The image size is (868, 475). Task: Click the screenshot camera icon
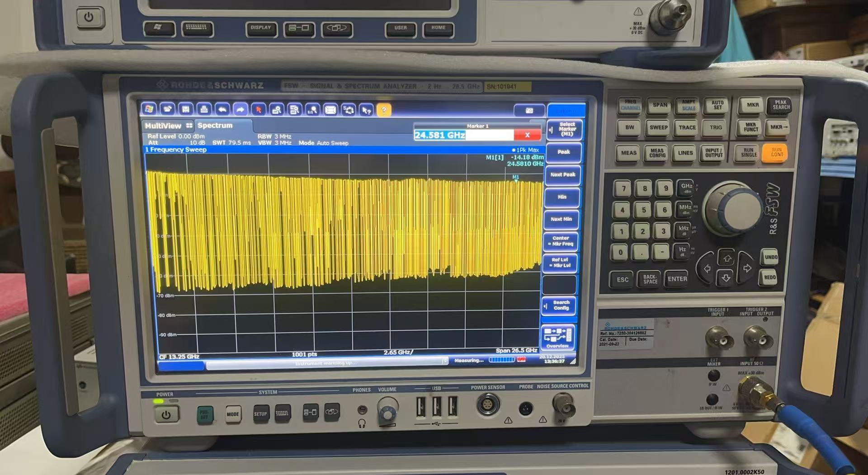(529, 110)
